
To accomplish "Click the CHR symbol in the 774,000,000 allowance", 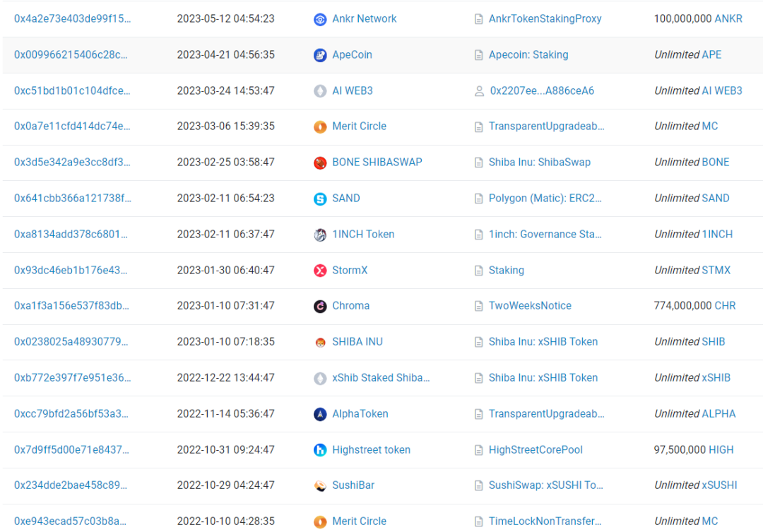I will pos(725,306).
